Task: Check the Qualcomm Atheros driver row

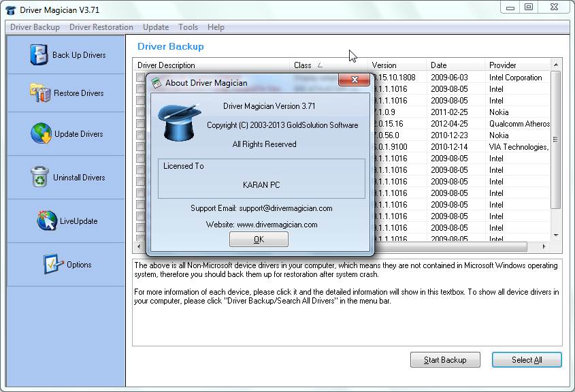Action: tap(140, 124)
